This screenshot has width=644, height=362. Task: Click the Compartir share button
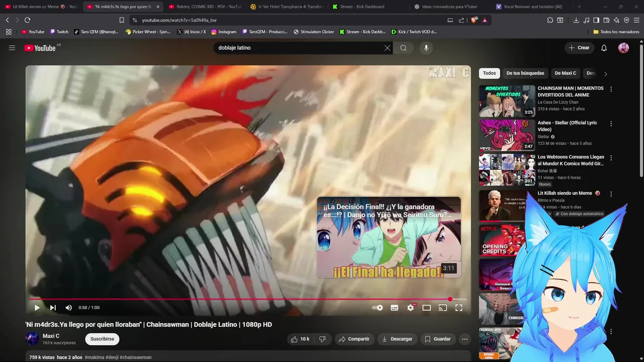click(354, 339)
